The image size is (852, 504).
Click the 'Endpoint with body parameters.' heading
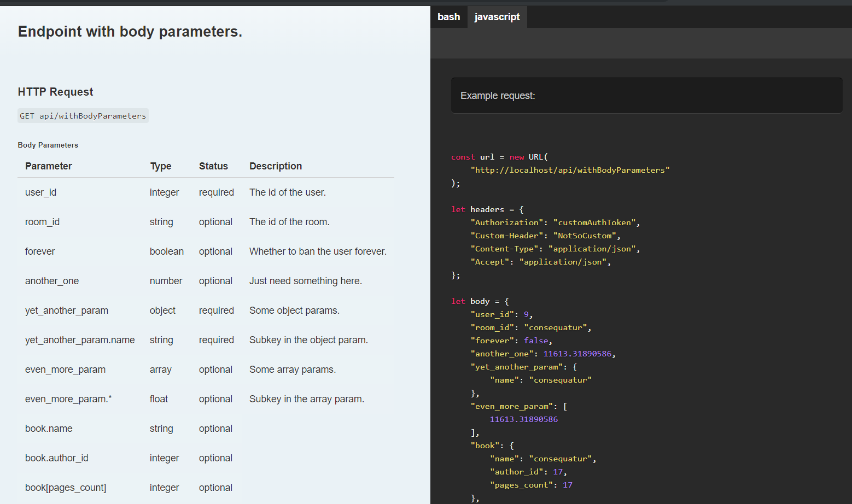pos(130,32)
